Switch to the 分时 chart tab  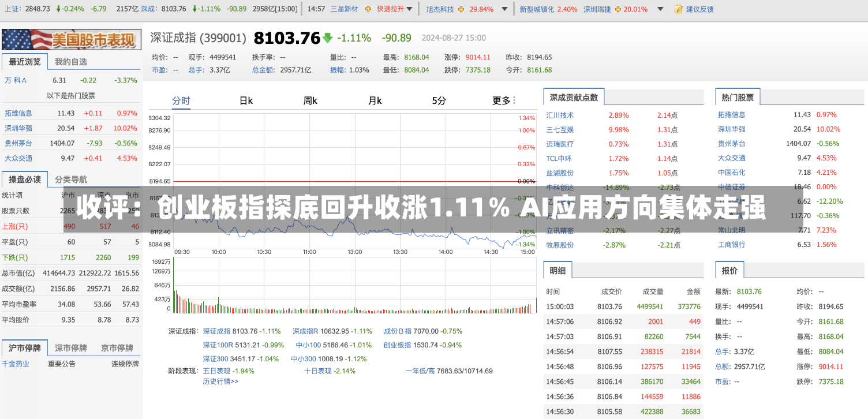tap(181, 100)
